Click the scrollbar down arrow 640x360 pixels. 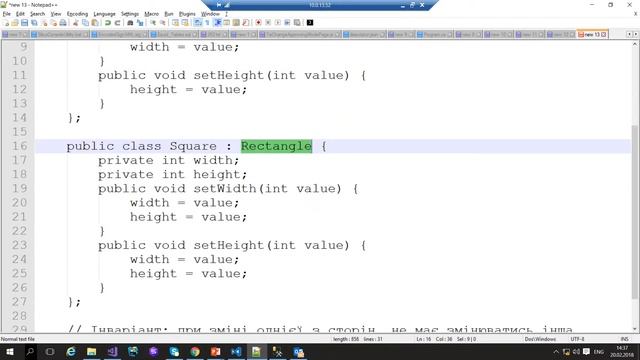[635, 329]
